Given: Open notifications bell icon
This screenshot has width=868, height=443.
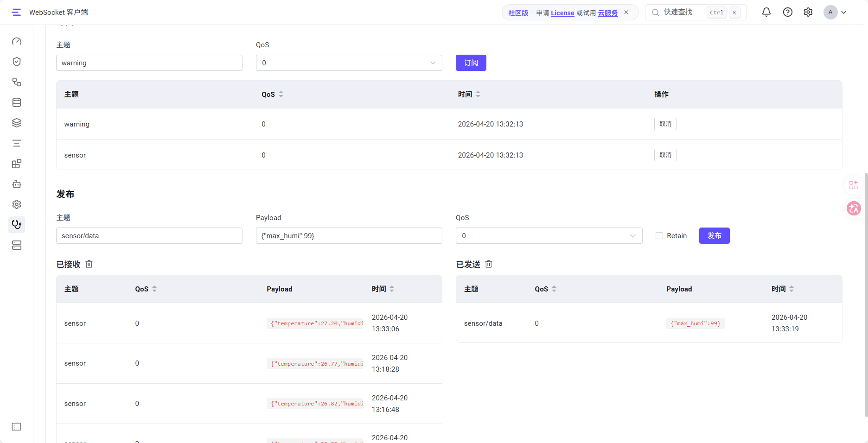Looking at the screenshot, I should click(766, 13).
